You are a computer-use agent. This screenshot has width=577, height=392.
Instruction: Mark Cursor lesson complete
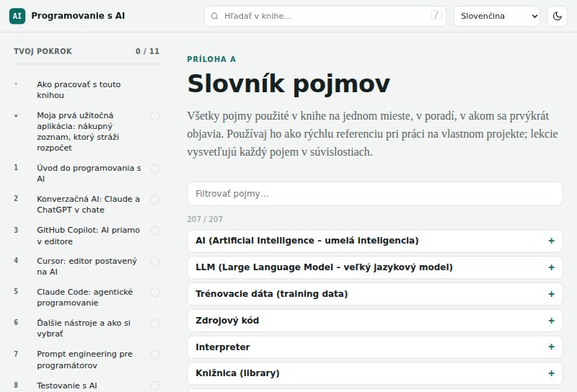click(155, 262)
